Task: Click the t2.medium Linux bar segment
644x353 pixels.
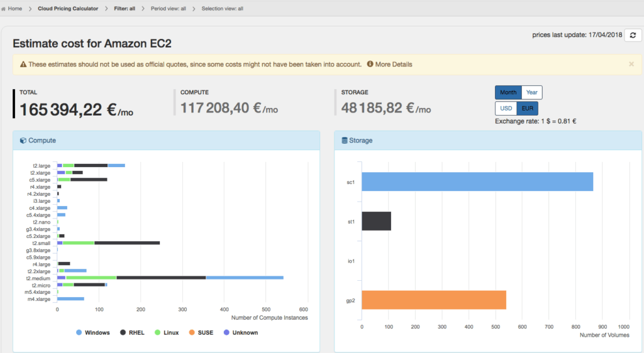Action: (91, 278)
